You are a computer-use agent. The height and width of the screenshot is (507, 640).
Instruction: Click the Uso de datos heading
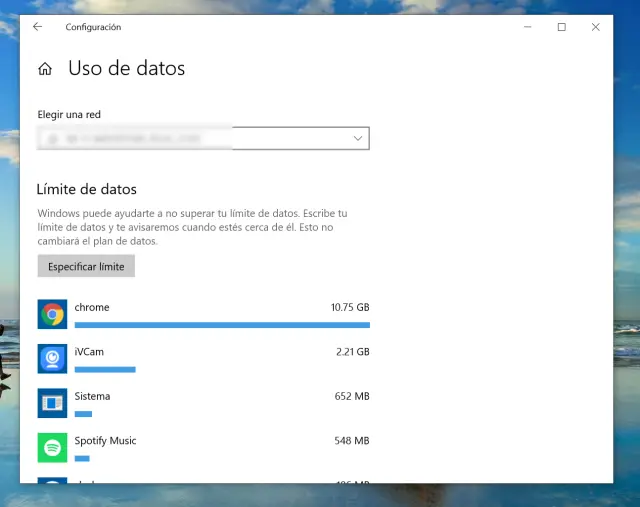tap(126, 69)
